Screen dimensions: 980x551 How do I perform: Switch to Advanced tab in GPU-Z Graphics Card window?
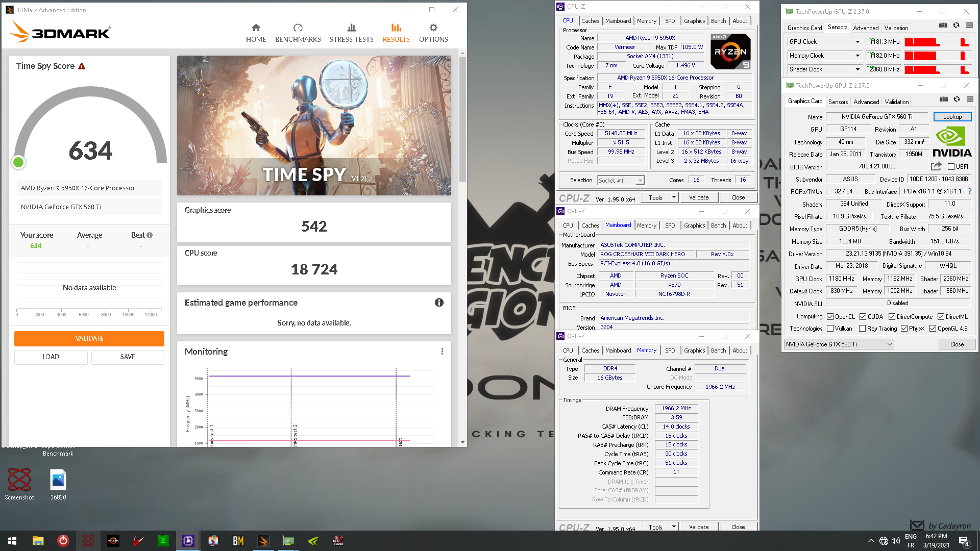click(x=866, y=102)
